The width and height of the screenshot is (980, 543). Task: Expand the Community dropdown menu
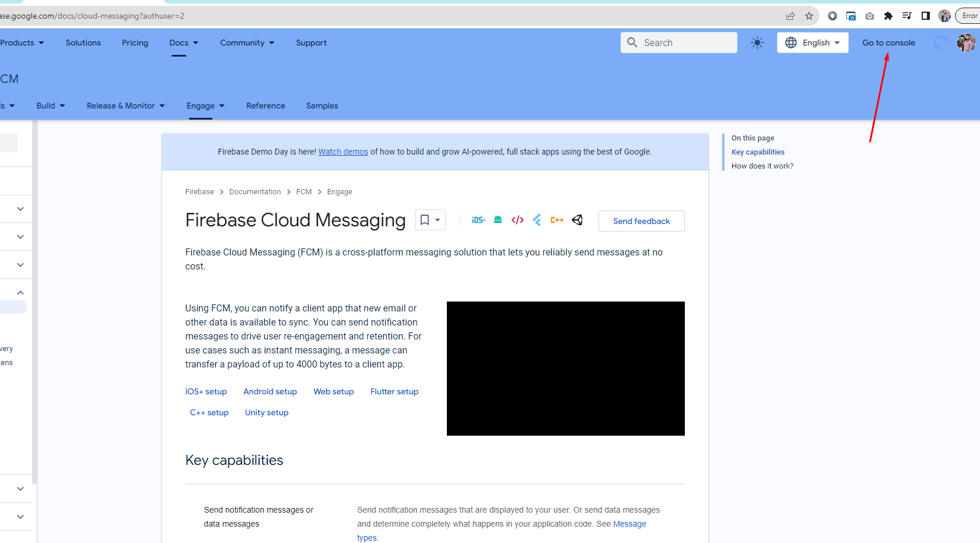point(247,43)
